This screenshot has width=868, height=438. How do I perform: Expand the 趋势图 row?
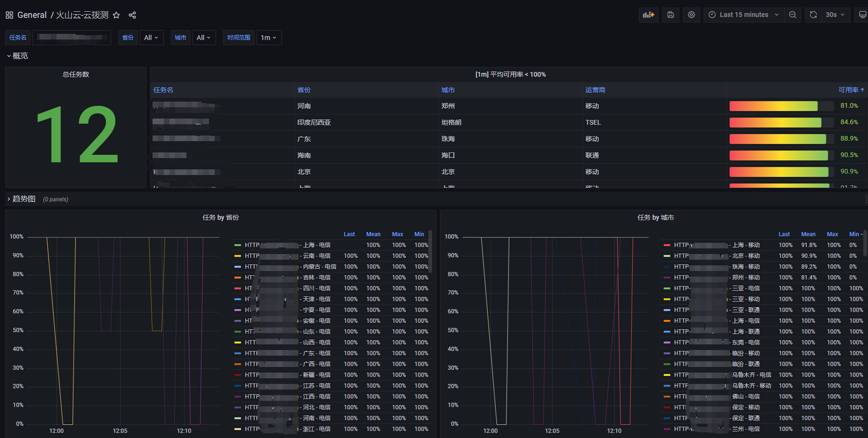22,199
